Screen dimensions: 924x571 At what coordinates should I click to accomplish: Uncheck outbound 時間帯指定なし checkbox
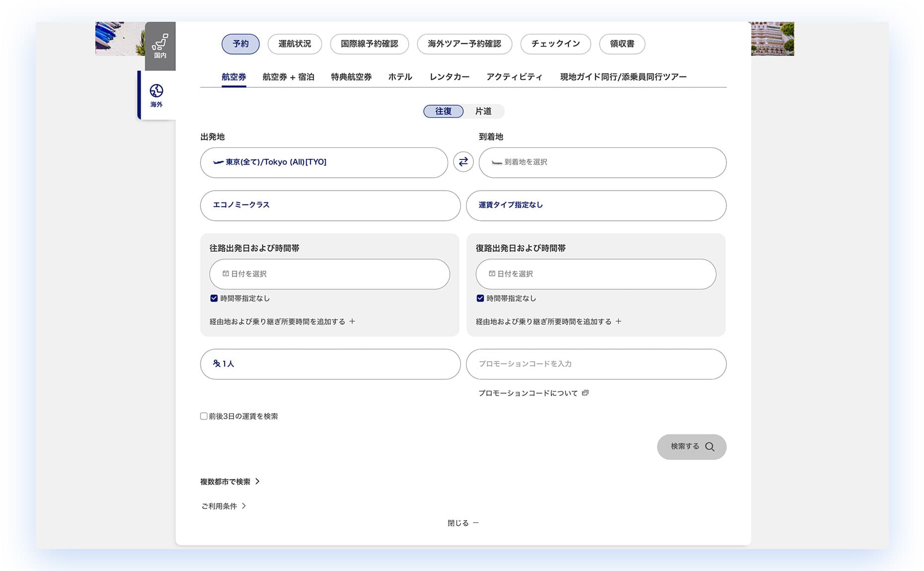coord(214,298)
